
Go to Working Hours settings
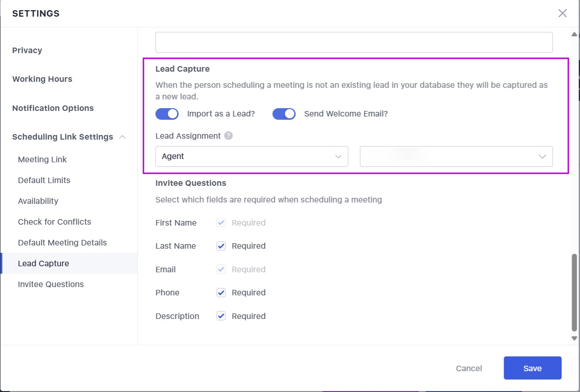point(42,79)
